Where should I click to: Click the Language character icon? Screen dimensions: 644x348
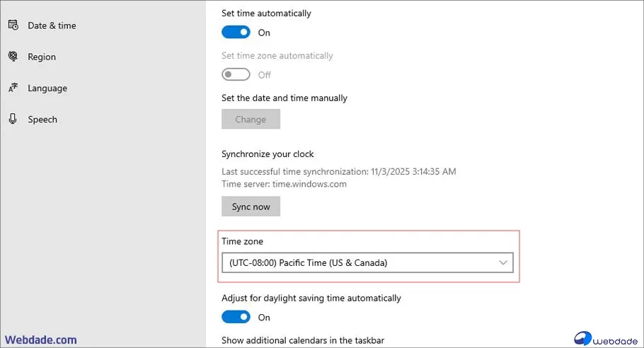[13, 88]
